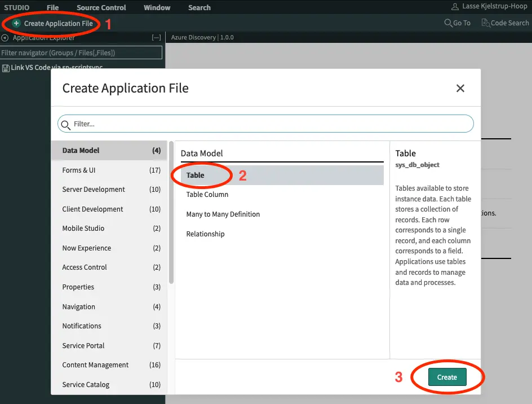Click the magnifying glass in the dialog filter

click(x=66, y=124)
